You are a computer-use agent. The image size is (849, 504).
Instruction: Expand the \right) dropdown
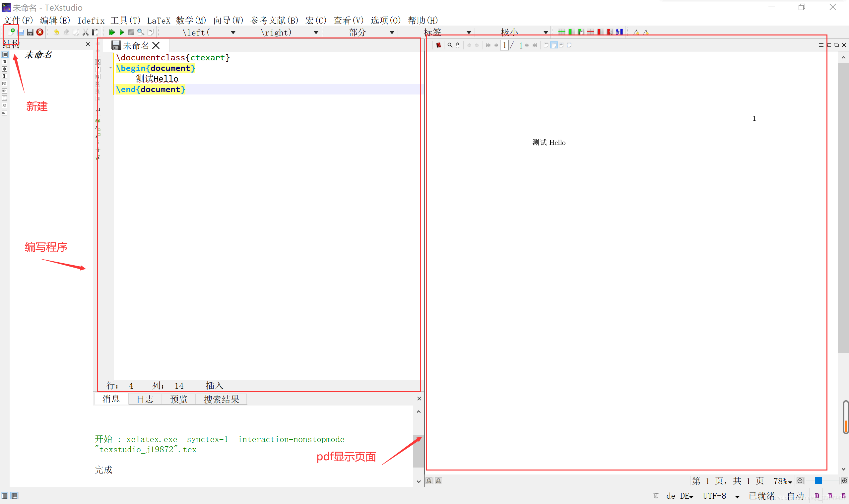(x=316, y=32)
